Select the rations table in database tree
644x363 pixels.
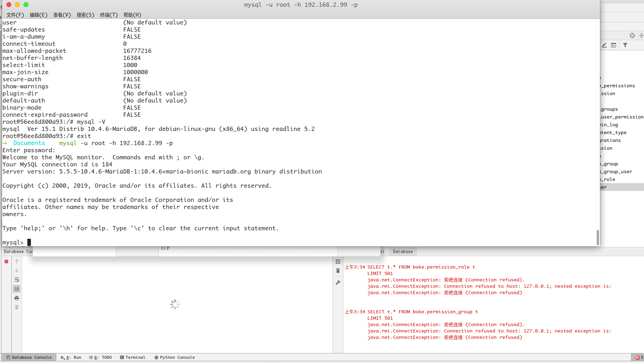pos(611,140)
